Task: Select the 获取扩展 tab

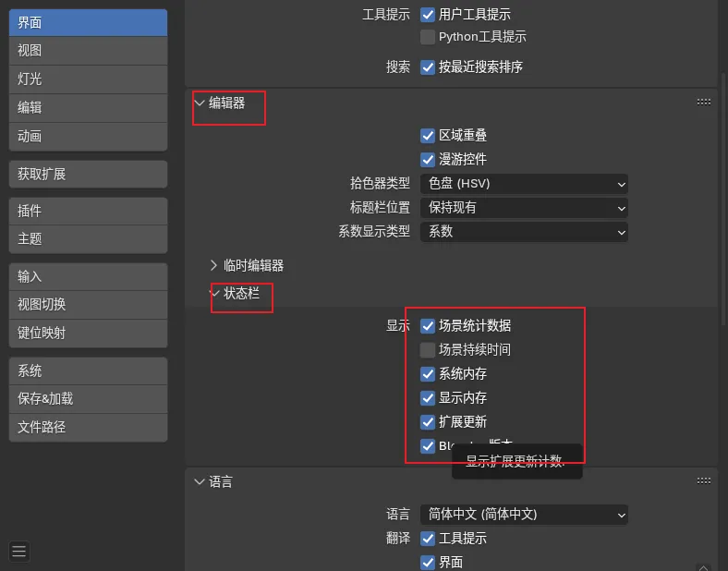Action: [x=88, y=174]
